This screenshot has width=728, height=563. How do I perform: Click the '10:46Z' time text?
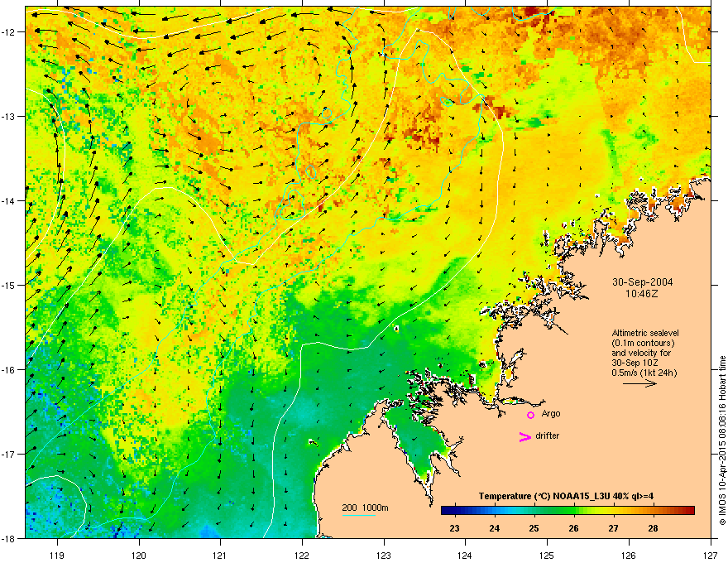(642, 294)
